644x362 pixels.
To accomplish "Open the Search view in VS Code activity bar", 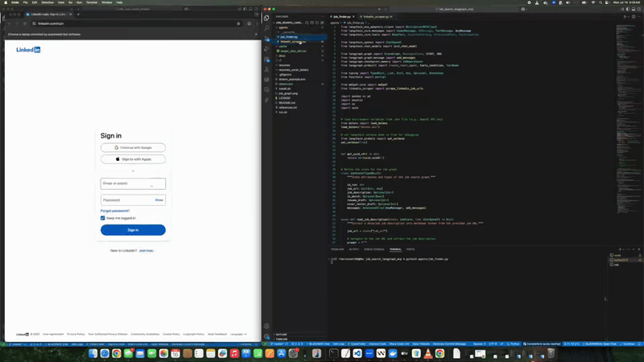I will click(x=266, y=28).
